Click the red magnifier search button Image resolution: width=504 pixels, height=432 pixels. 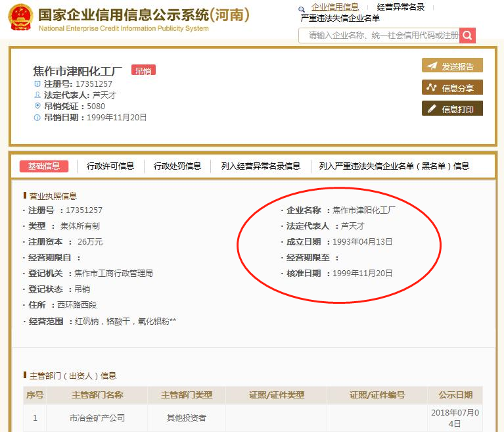click(467, 36)
